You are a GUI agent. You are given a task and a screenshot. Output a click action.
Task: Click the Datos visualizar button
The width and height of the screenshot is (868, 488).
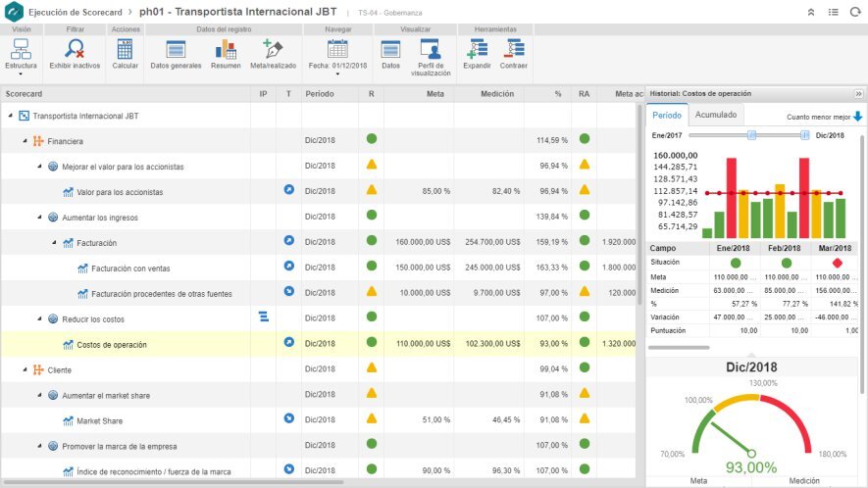click(390, 51)
